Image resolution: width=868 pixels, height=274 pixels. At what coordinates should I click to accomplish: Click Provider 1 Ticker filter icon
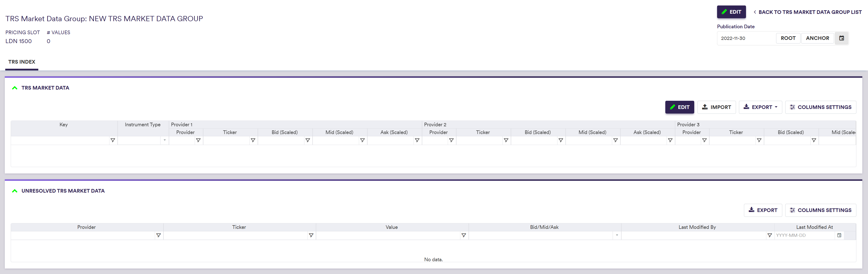(x=253, y=140)
